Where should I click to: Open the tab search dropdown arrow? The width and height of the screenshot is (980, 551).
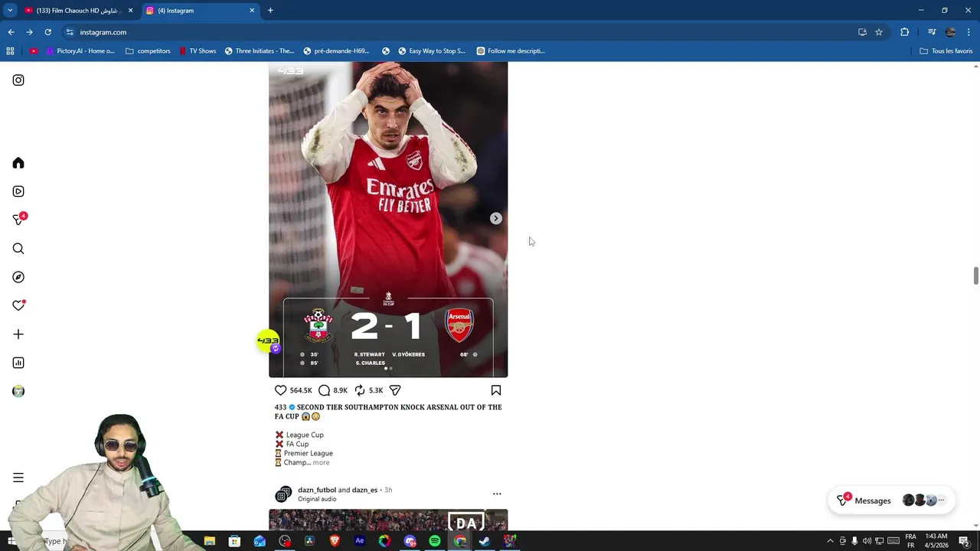coord(10,11)
